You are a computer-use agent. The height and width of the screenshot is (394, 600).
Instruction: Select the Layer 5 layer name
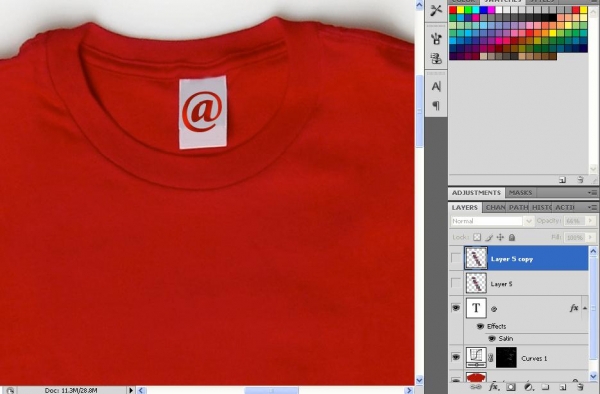pos(501,284)
